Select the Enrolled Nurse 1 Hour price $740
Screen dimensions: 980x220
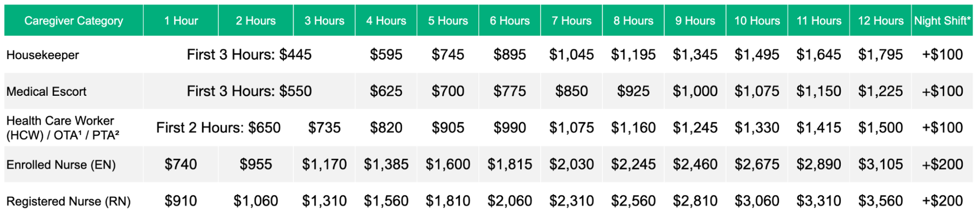pos(181,164)
